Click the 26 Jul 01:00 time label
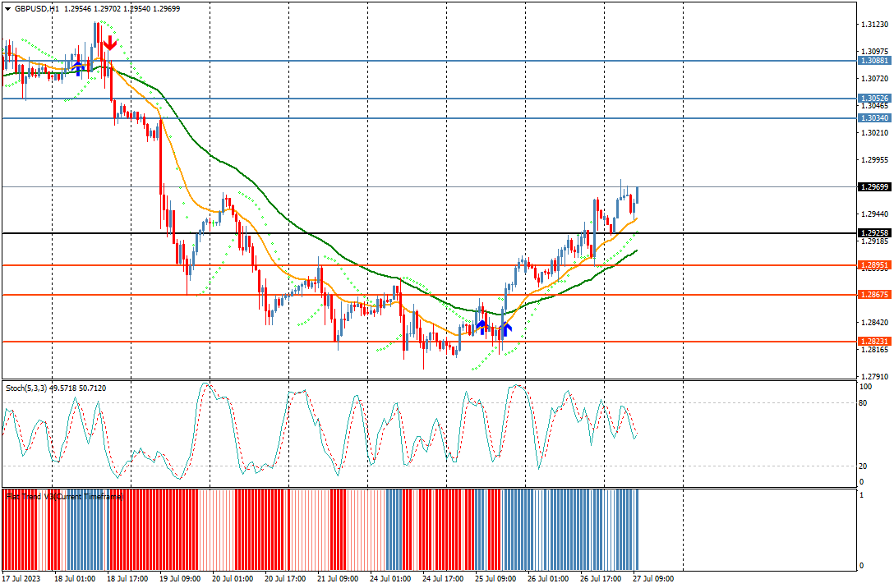The image size is (894, 588). point(548,579)
